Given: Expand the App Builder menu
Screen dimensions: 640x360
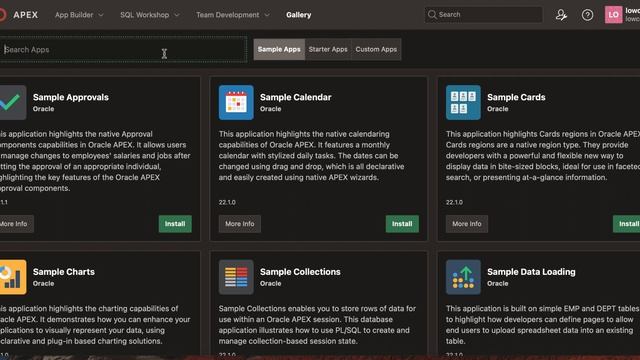Looking at the screenshot, I should (x=79, y=15).
